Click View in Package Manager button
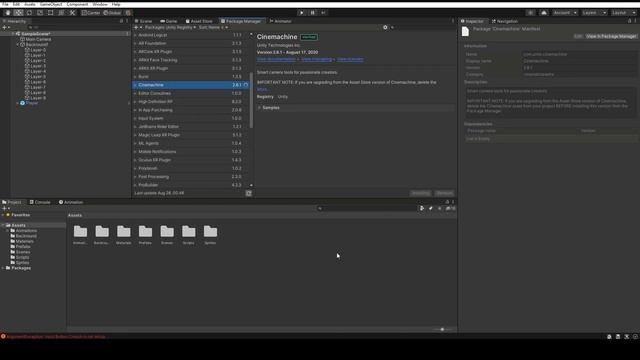Screen dimensions: 640x360 [611, 36]
